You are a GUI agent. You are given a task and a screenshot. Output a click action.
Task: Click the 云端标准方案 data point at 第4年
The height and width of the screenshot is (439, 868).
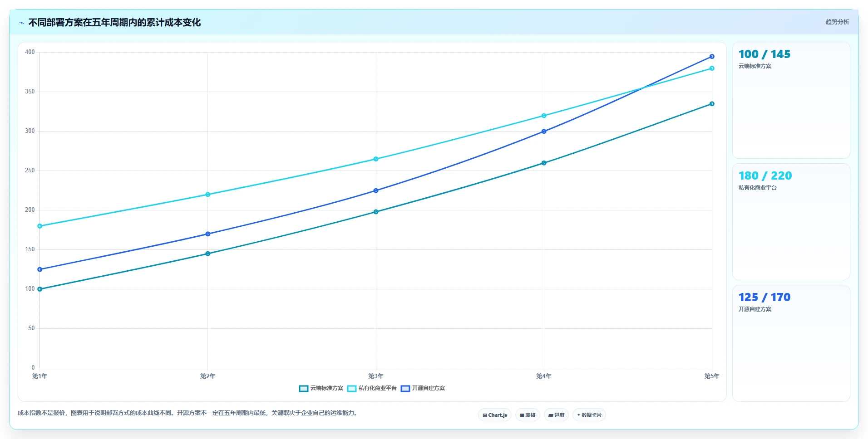[544, 163]
